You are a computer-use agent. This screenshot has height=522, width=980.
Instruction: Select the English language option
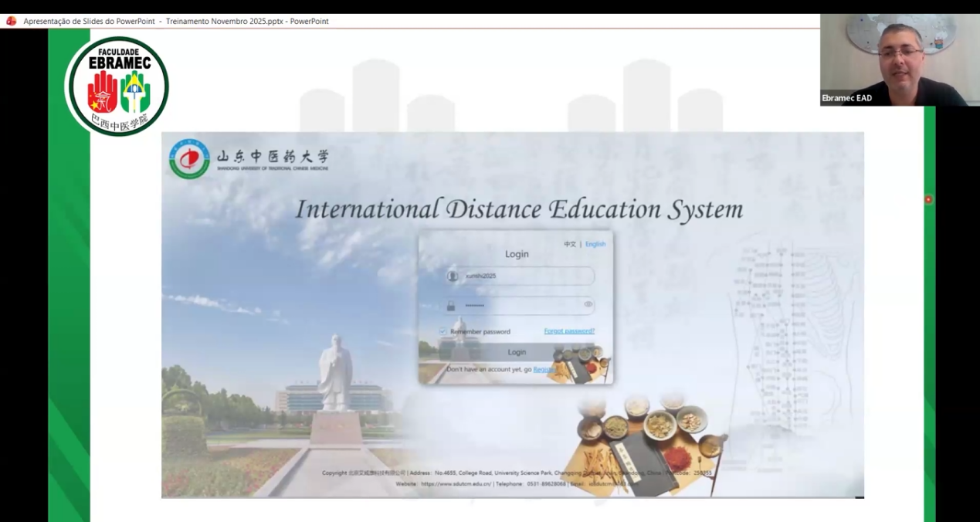pos(595,244)
